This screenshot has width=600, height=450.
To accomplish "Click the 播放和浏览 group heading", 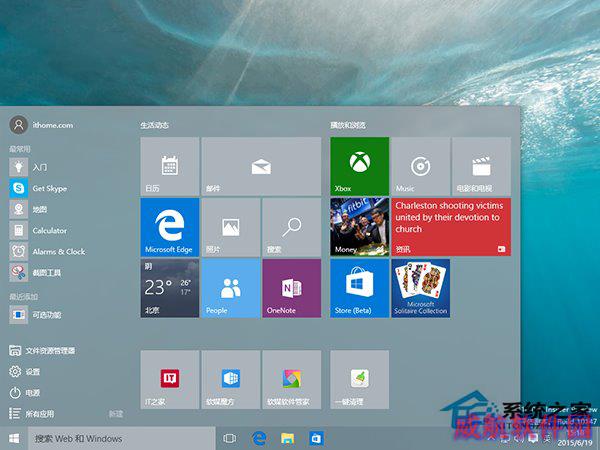I will click(348, 125).
